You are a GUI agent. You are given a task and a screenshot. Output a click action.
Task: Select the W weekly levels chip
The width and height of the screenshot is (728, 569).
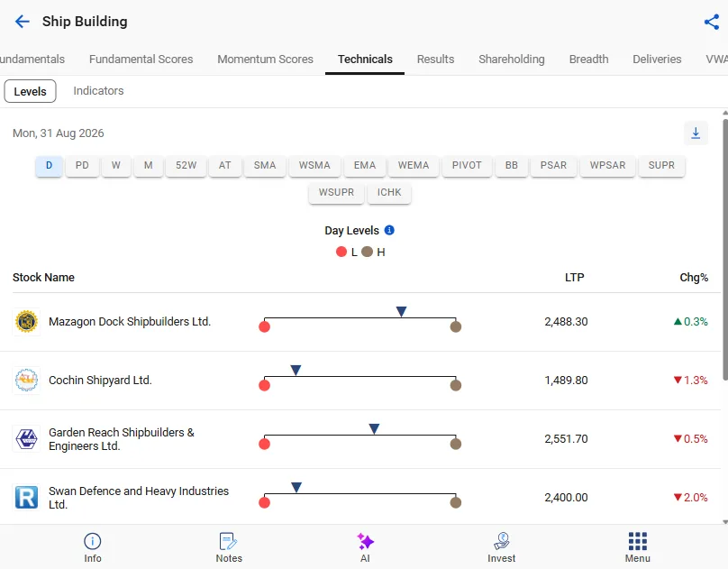(116, 165)
